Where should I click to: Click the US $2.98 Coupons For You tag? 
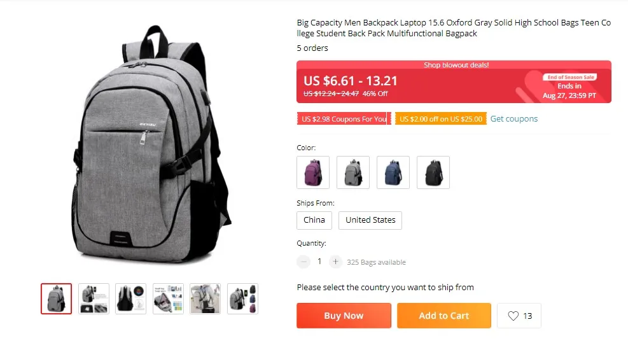tap(344, 119)
